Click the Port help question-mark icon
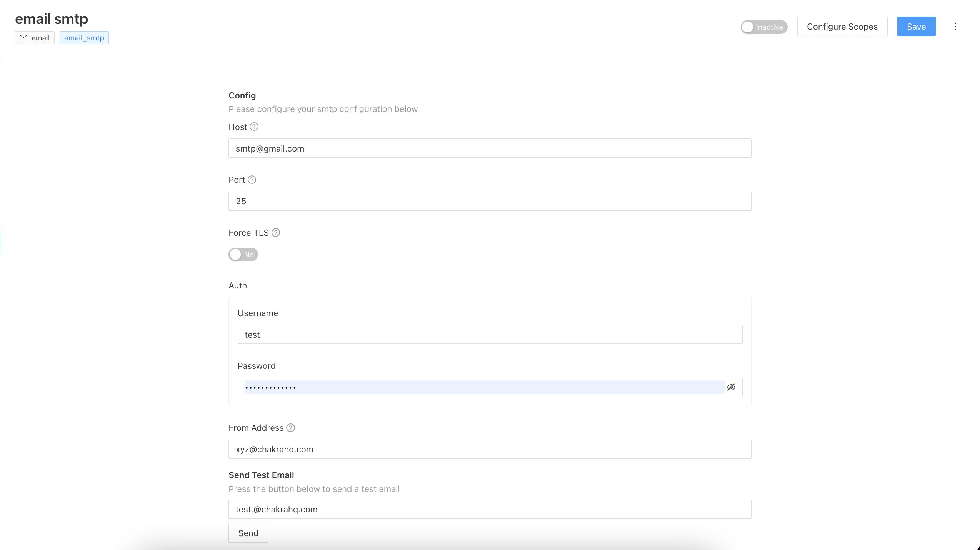The width and height of the screenshot is (980, 550). click(252, 180)
